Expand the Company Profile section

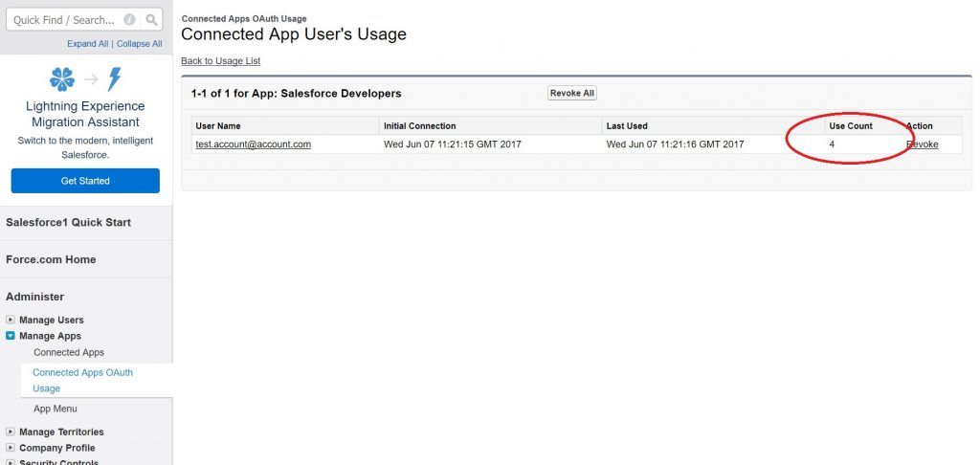pos(11,448)
